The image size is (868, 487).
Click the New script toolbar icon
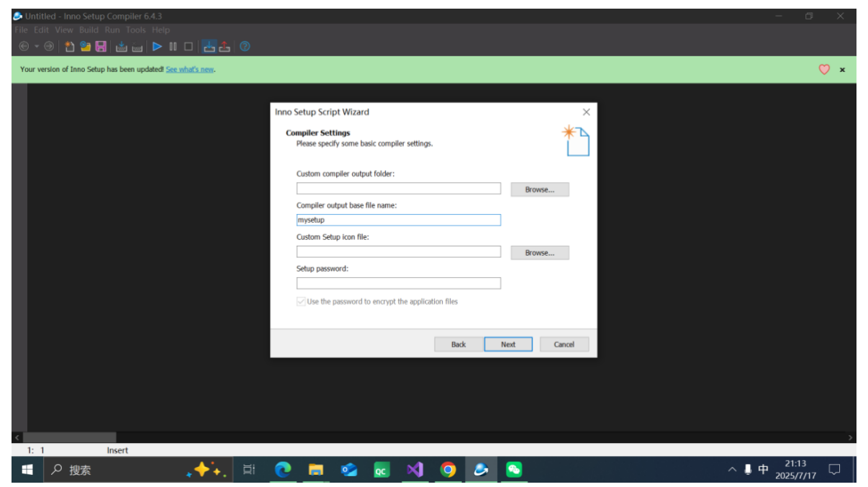(x=70, y=46)
